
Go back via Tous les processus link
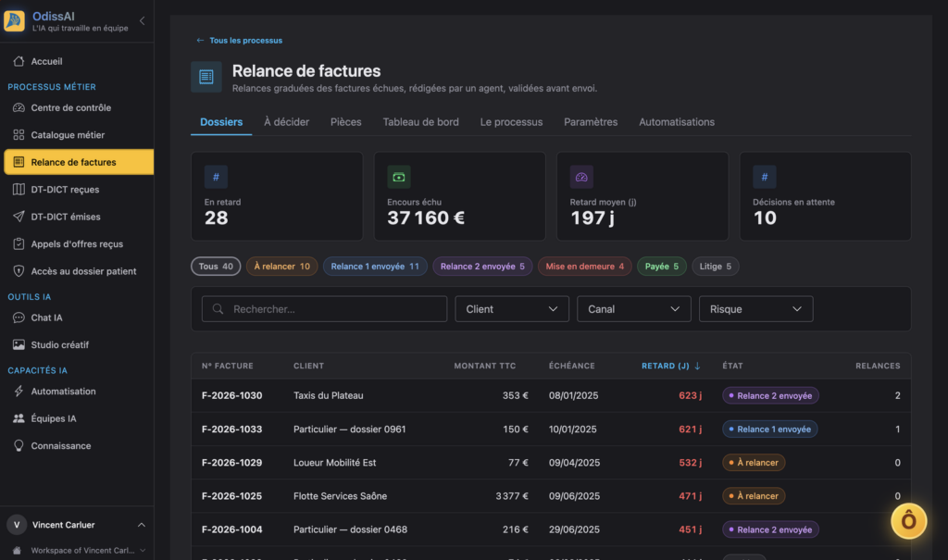coord(240,41)
